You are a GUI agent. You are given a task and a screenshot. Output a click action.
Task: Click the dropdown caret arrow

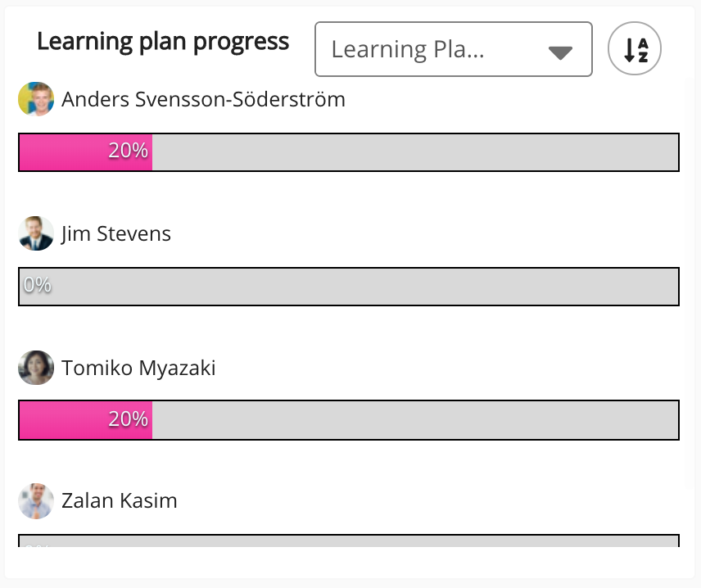point(560,52)
